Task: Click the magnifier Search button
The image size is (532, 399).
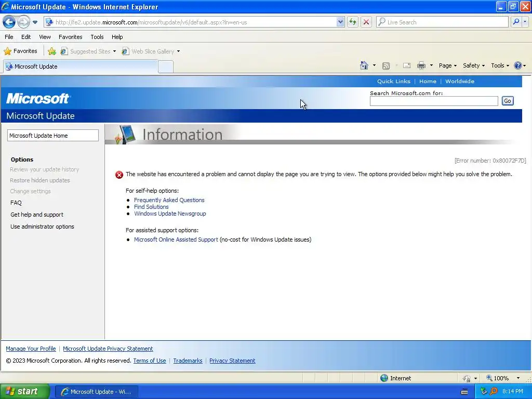Action: [x=516, y=22]
